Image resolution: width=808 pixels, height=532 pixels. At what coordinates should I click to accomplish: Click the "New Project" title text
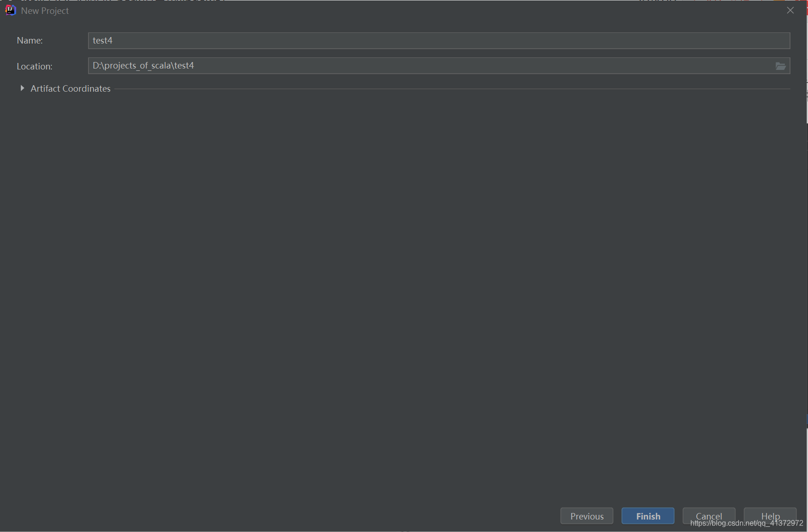pyautogui.click(x=45, y=11)
